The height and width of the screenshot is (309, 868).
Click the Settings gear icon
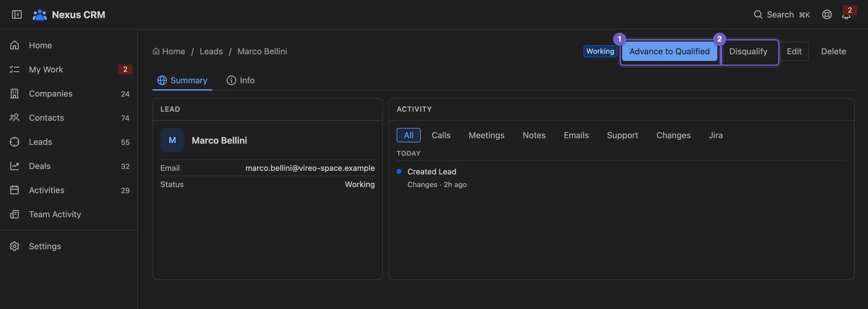click(x=14, y=246)
